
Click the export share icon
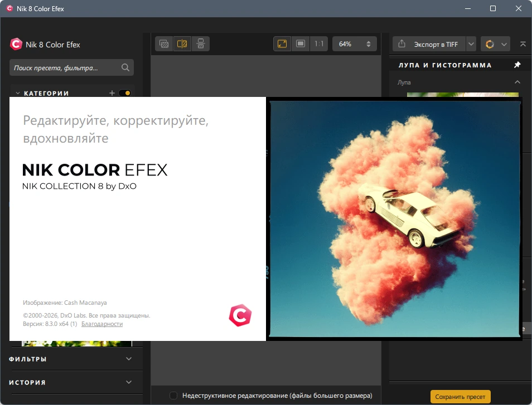click(402, 43)
